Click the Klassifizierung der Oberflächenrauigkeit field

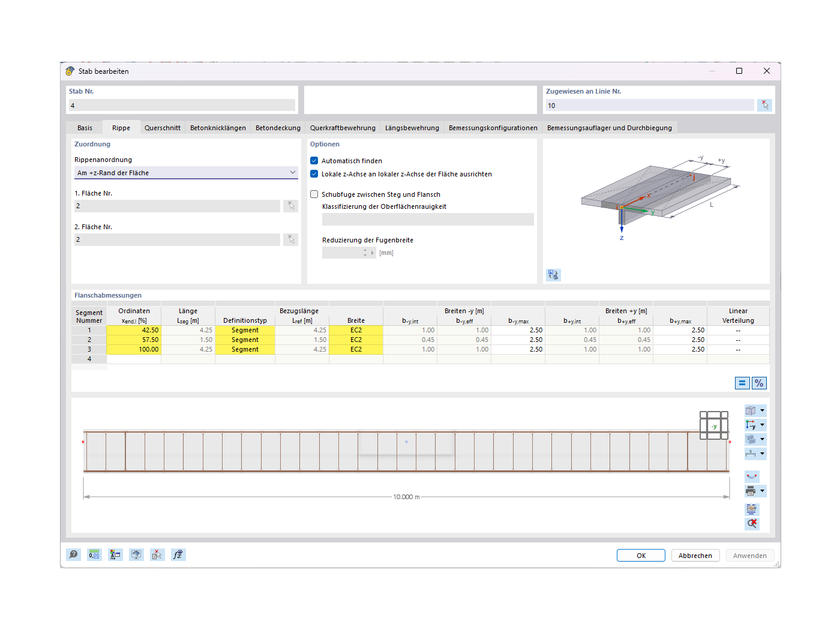(x=428, y=220)
